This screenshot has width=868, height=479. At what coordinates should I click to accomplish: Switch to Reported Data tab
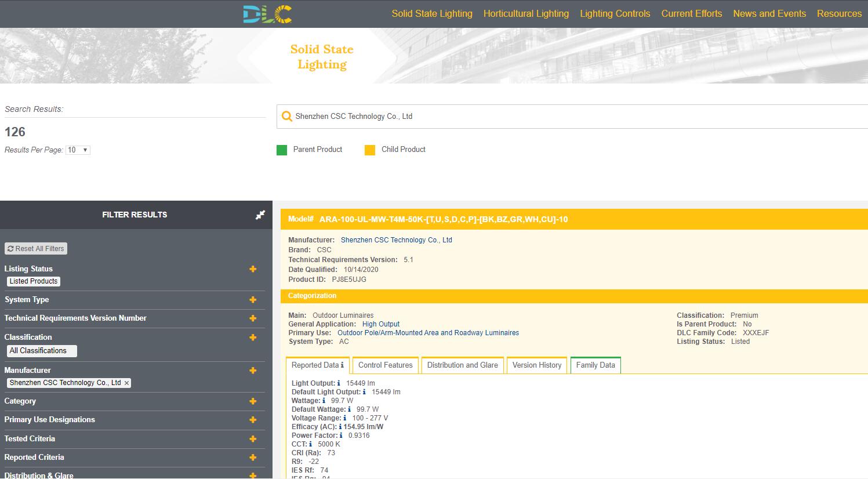click(x=317, y=365)
